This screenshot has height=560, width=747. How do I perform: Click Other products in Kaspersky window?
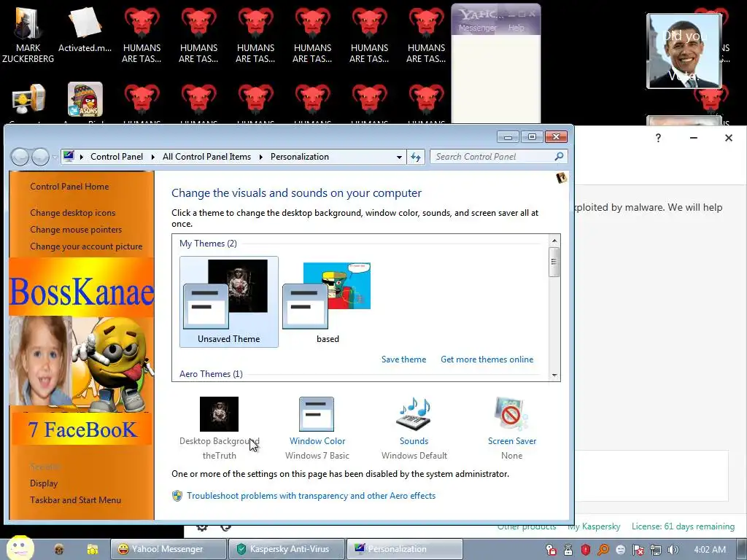527,526
